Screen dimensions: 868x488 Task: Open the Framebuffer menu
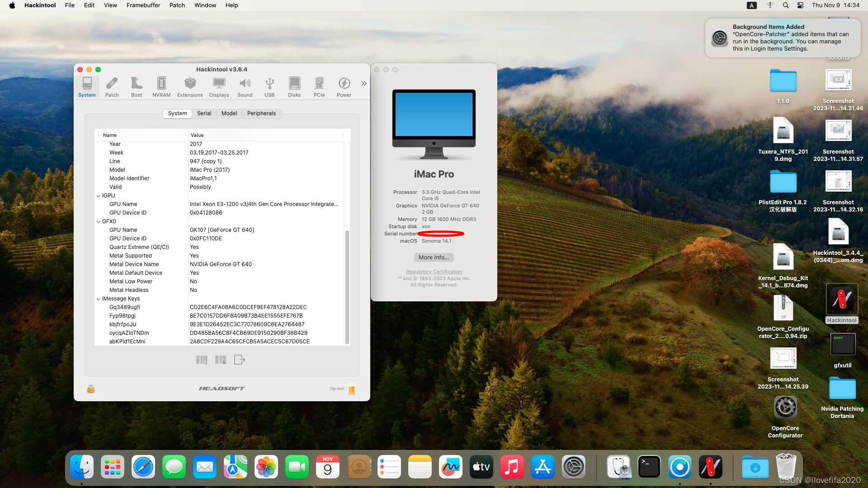coord(143,5)
